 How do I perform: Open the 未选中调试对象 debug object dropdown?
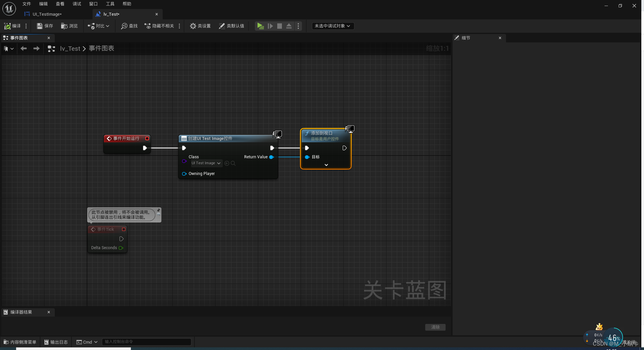tap(332, 26)
